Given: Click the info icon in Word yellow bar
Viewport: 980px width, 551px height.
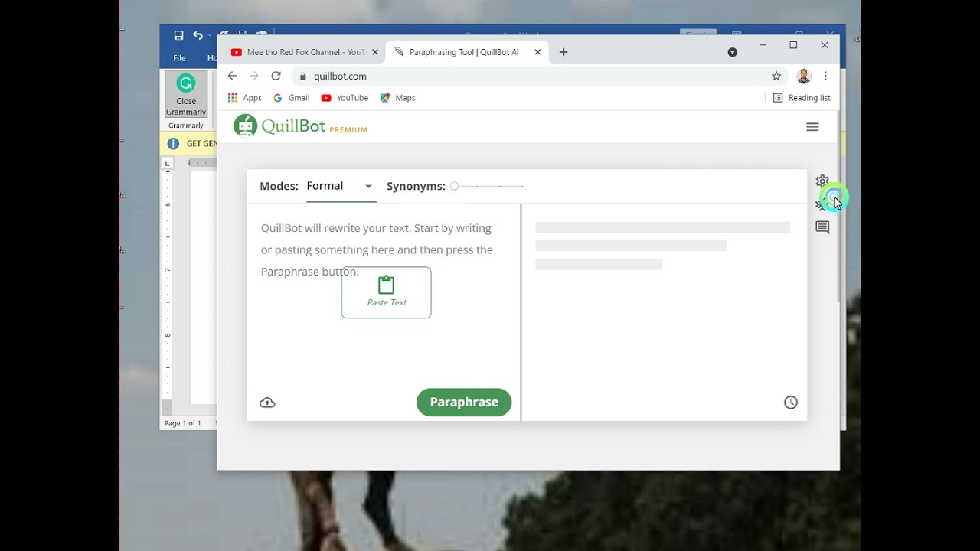Looking at the screenshot, I should (173, 143).
